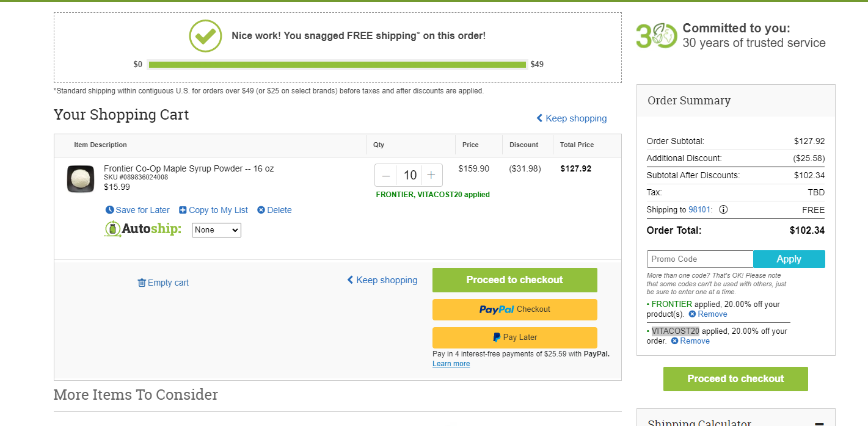Viewport: 868px width, 426px height.
Task: Click Copy to My List plus icon
Action: pos(183,210)
